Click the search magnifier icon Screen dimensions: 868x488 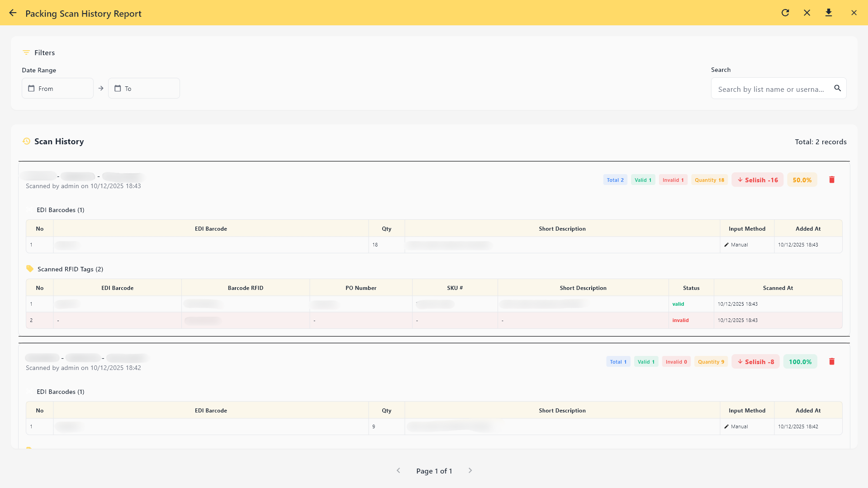pos(837,89)
